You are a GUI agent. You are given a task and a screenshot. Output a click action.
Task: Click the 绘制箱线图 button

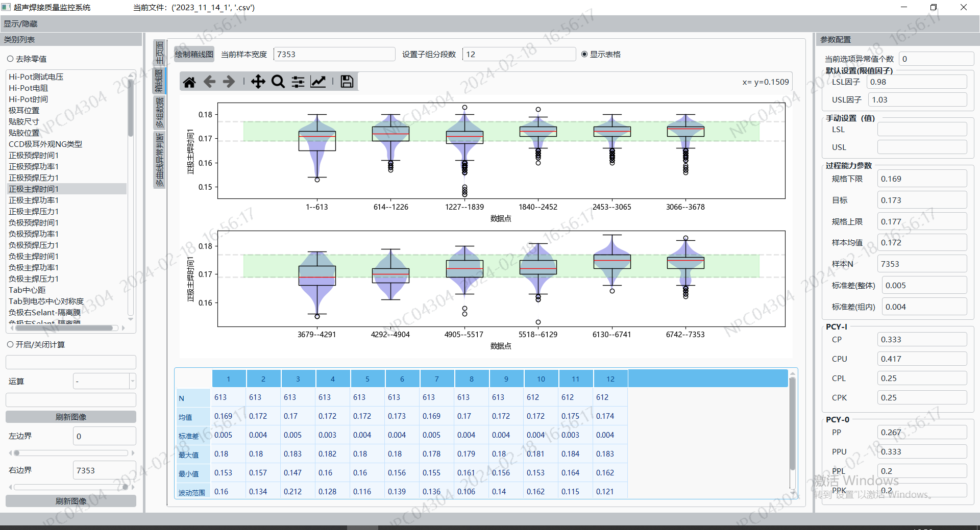tap(194, 55)
